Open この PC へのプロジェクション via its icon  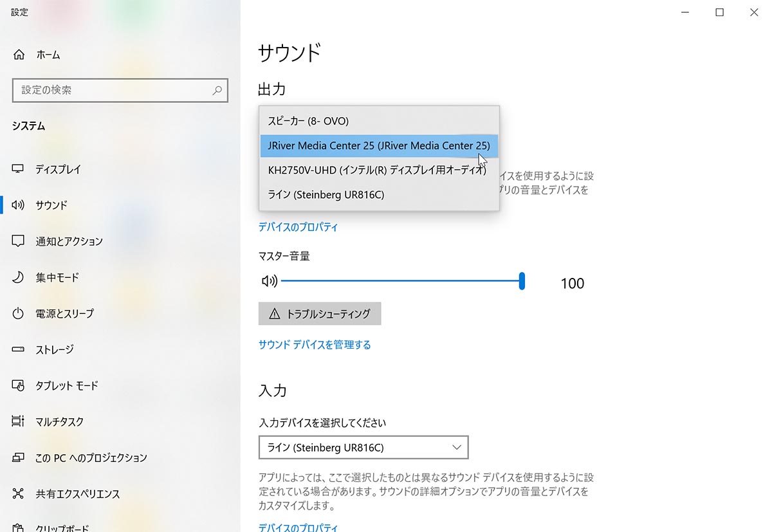pos(19,457)
